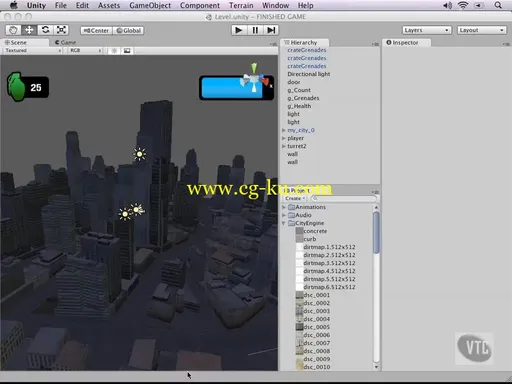Open the Textured draw mode dropdown
This screenshot has width=512, height=384.
click(x=32, y=51)
